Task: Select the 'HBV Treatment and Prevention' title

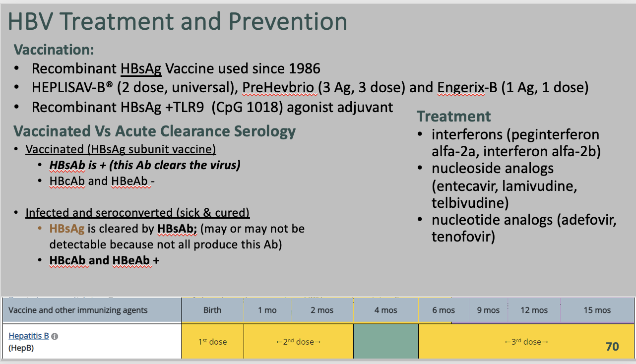Action: (178, 22)
